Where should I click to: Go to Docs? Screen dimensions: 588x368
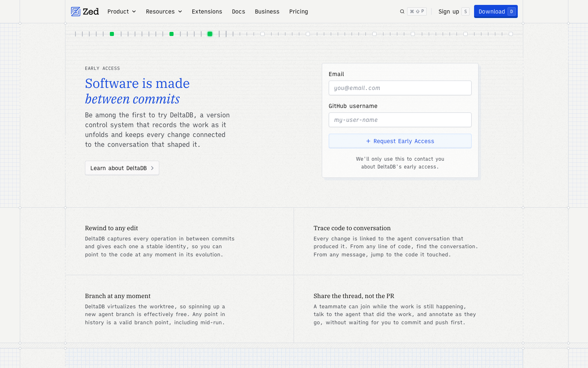coord(238,11)
